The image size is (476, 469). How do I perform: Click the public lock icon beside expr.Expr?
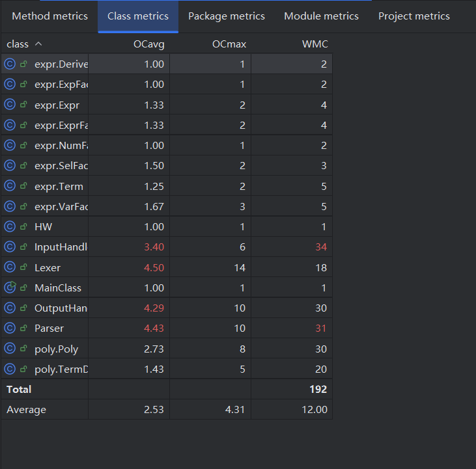(23, 105)
